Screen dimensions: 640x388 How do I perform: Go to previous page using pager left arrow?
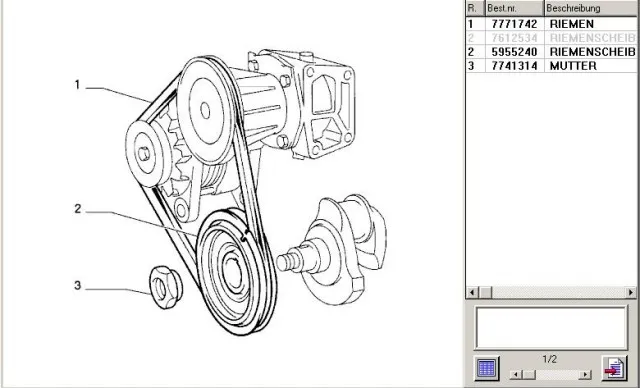[516, 374]
